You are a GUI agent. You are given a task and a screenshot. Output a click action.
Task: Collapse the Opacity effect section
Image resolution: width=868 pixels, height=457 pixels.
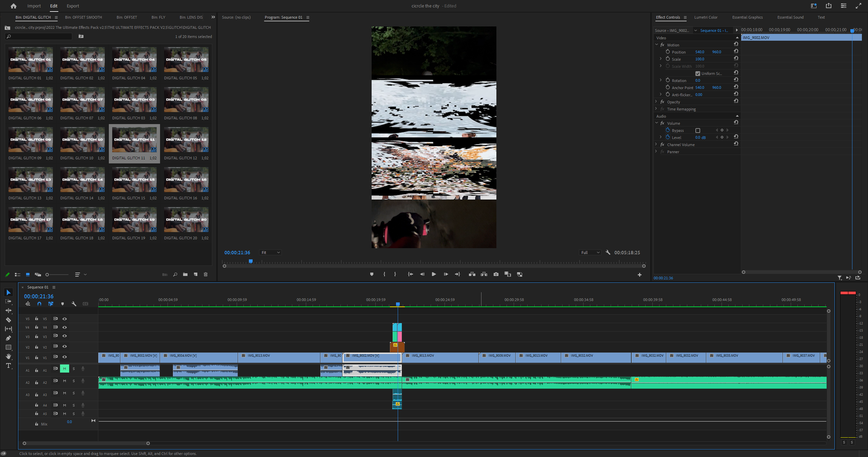click(656, 102)
